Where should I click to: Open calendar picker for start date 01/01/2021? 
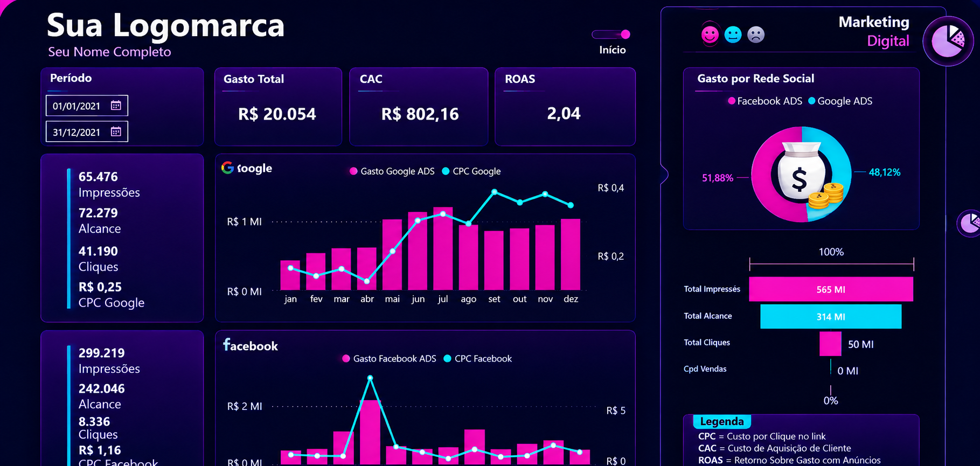[x=116, y=106]
